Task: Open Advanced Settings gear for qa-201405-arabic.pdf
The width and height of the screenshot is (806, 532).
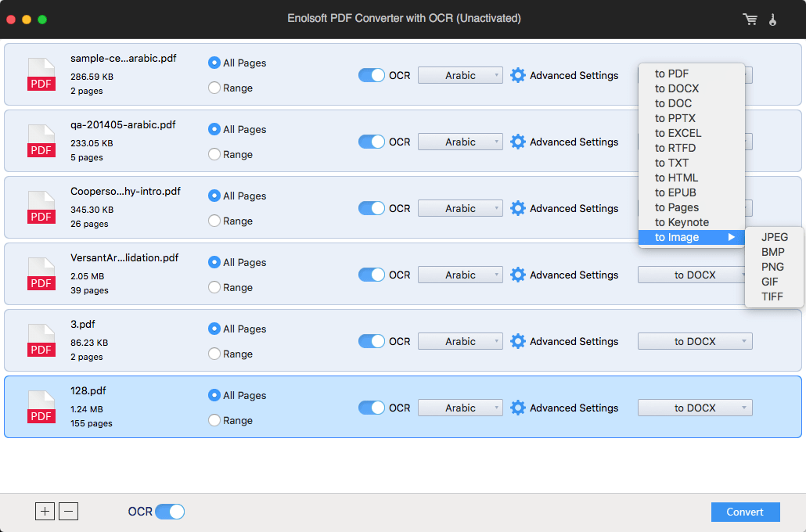Action: [x=517, y=142]
